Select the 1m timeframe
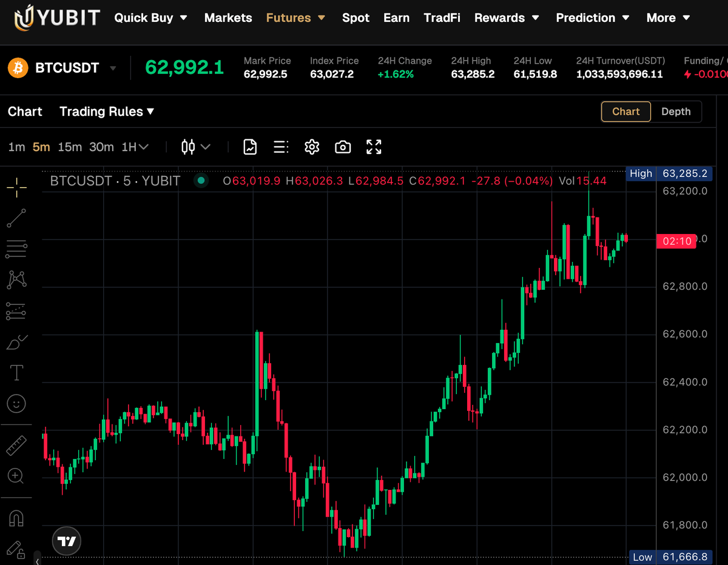This screenshot has width=728, height=565. point(16,147)
